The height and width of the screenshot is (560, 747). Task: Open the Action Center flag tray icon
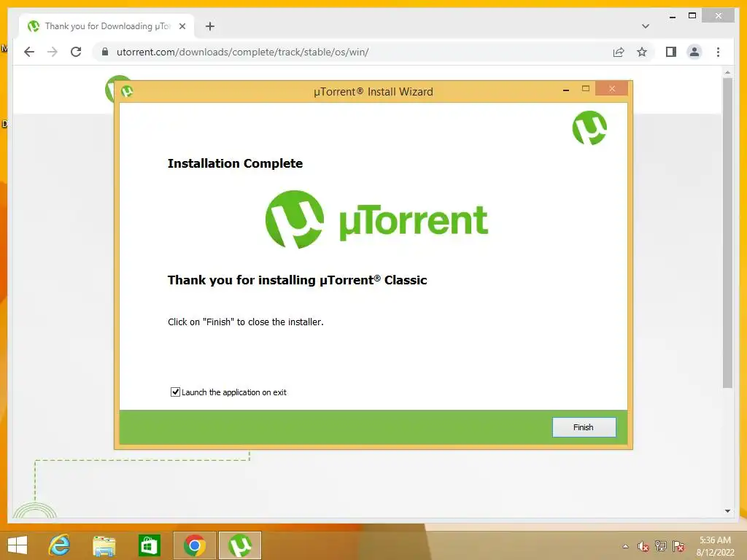[678, 546]
